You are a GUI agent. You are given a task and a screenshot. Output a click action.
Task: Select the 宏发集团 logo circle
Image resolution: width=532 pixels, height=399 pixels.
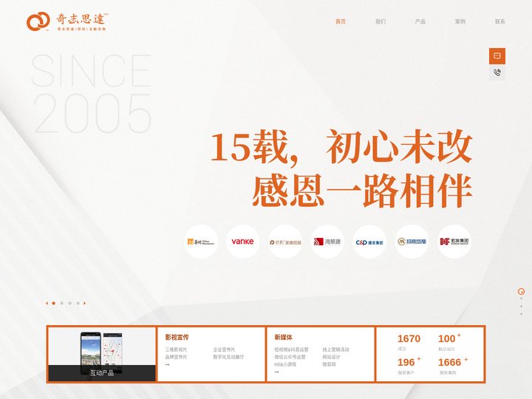[x=454, y=242]
